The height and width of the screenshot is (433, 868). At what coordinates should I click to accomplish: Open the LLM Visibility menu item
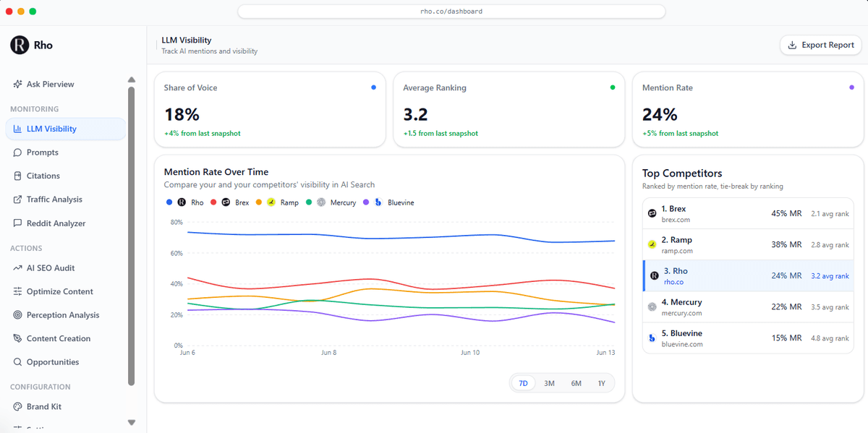[65, 129]
